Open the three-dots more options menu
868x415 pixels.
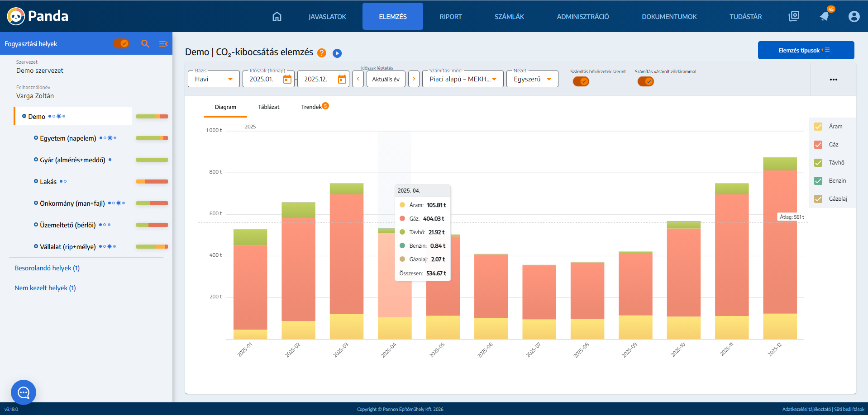(x=833, y=80)
